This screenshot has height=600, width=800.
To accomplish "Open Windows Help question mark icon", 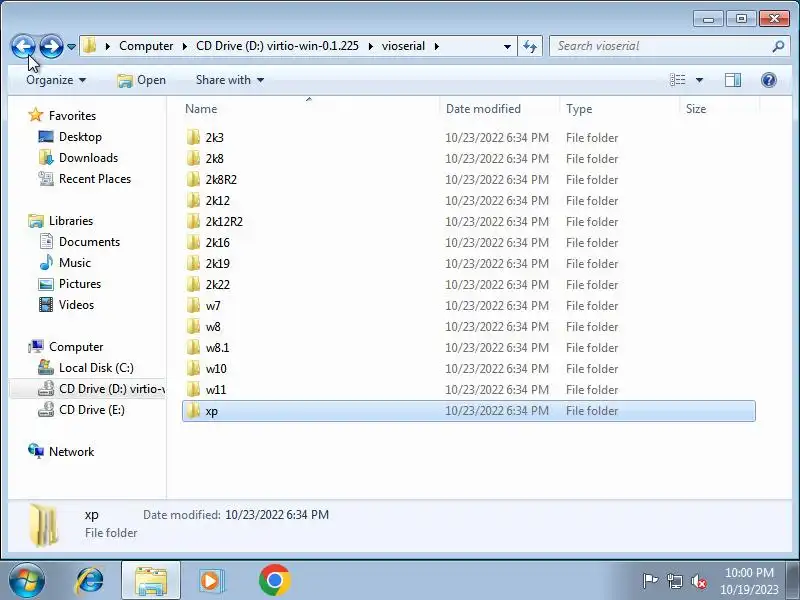I will [x=769, y=80].
